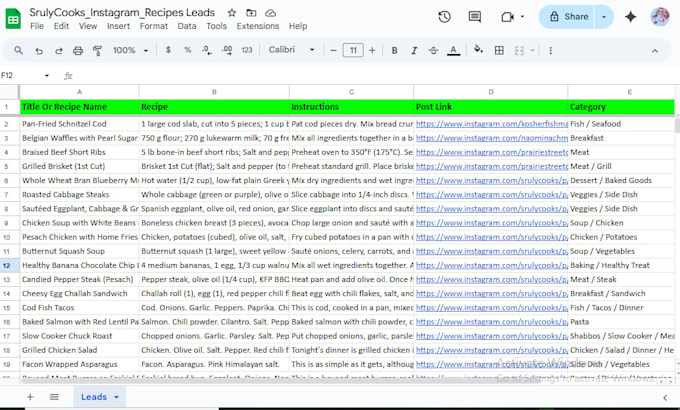Toggle bold formatting

click(x=394, y=51)
